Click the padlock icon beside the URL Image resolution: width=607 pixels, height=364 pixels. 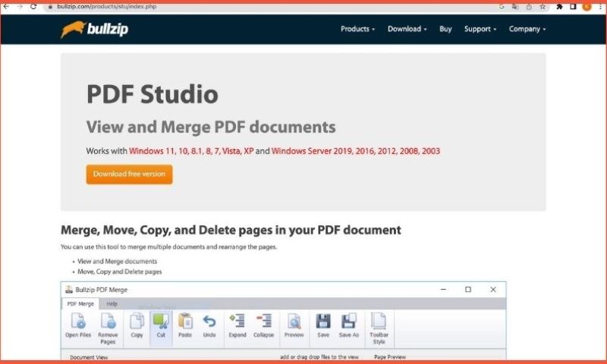pyautogui.click(x=49, y=7)
